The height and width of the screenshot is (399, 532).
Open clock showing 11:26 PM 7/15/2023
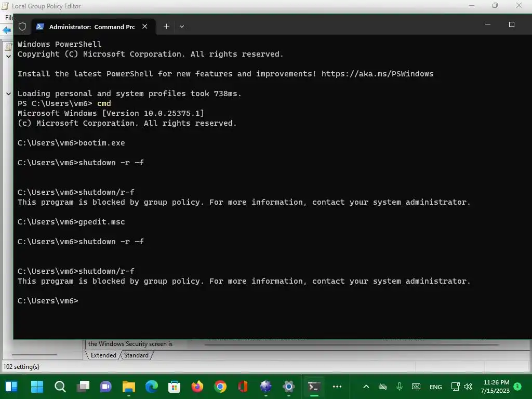point(495,387)
